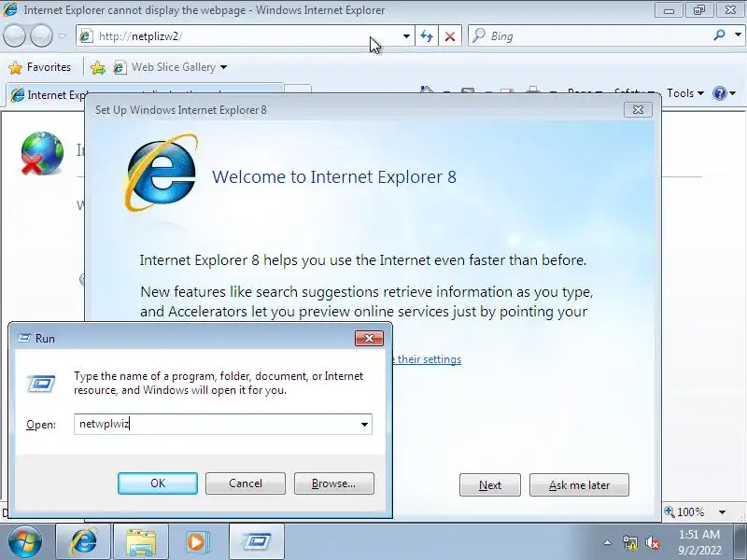Open the zoom level dropdown arrow

pyautogui.click(x=722, y=512)
